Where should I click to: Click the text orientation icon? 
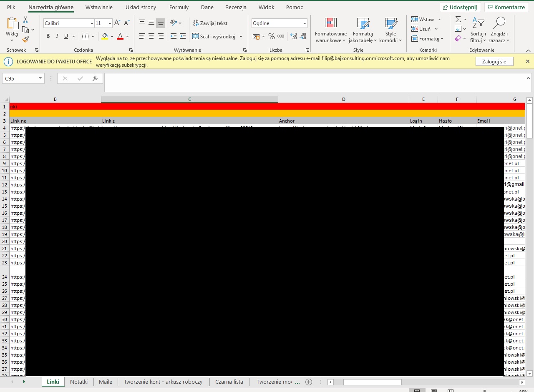click(174, 23)
